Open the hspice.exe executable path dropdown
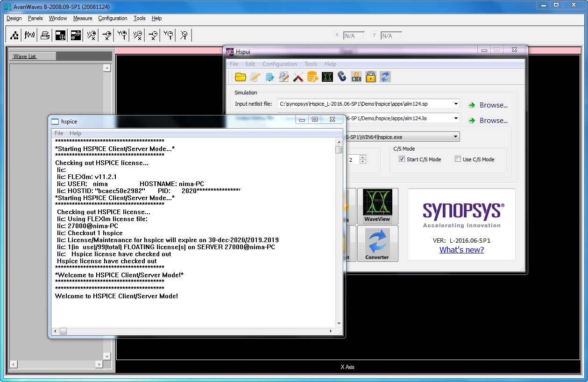Image resolution: width=588 pixels, height=382 pixels. point(455,137)
